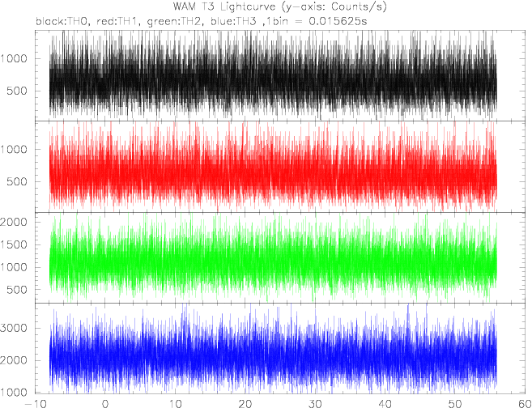The height and width of the screenshot is (408, 532).
Task: Click the x-axis label 0
Action: pos(105,404)
